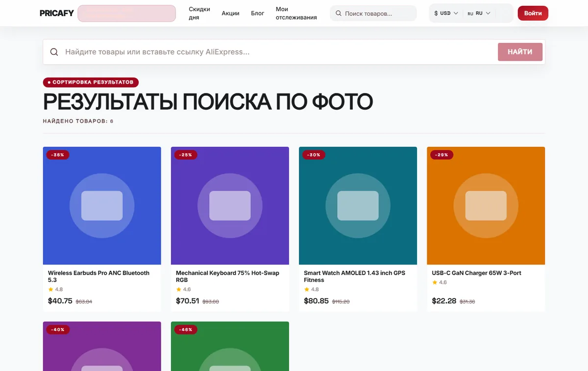Click the Войти login button

click(x=533, y=13)
